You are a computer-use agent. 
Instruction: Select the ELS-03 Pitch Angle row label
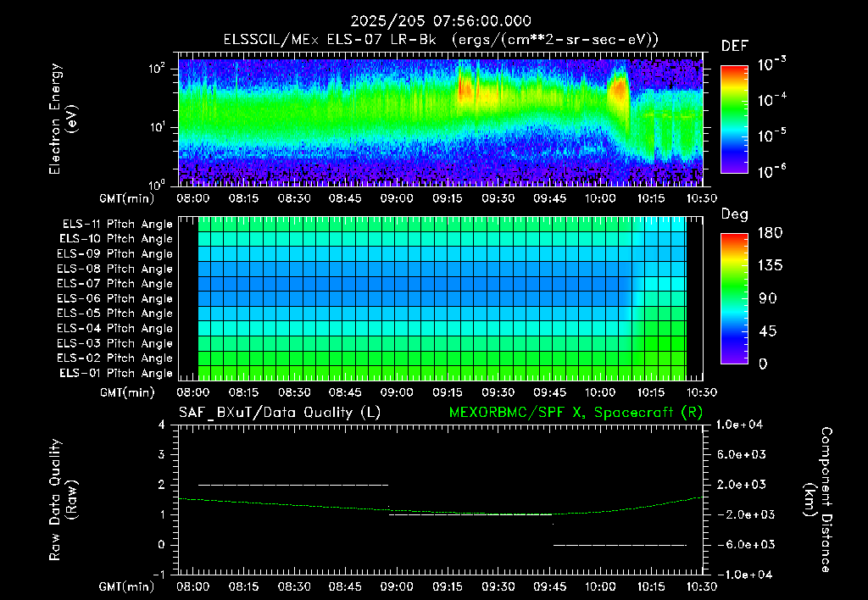114,343
